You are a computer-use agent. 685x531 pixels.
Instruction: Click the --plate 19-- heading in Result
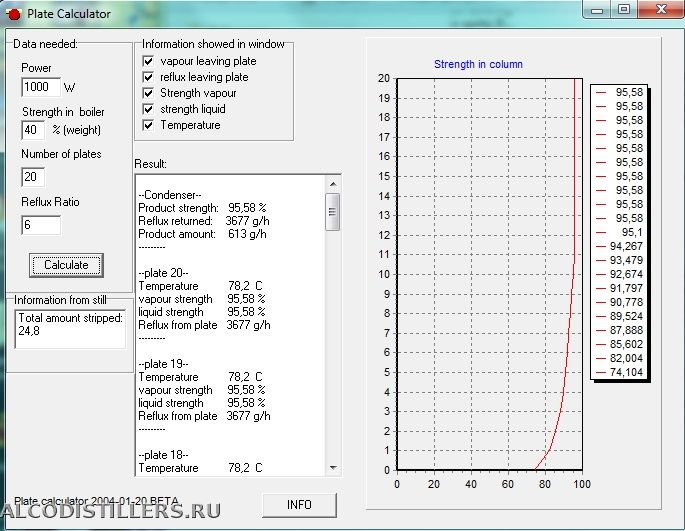[163, 364]
